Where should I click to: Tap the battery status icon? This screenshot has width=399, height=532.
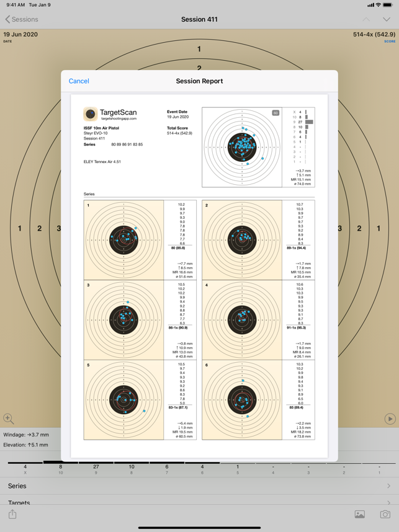(x=388, y=5)
